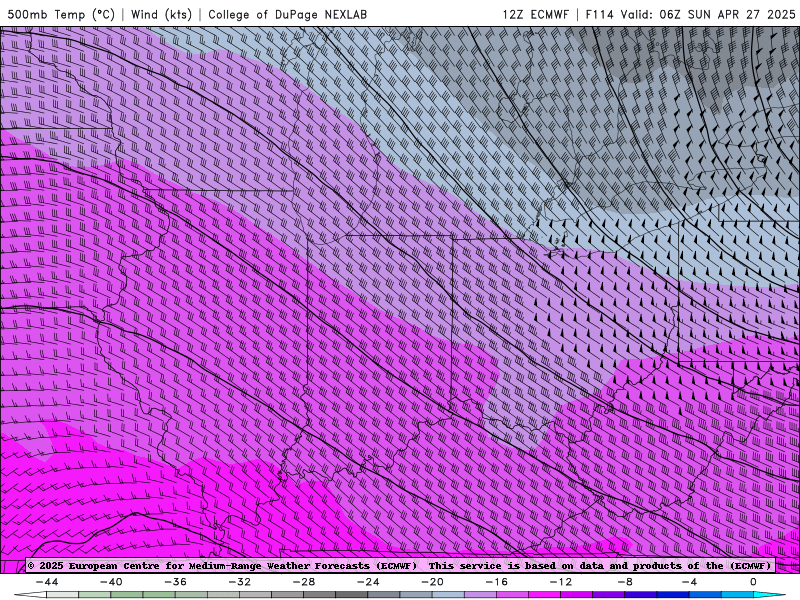Image resolution: width=800 pixels, height=600 pixels.
Task: Click the -4 legend value
Action: click(x=689, y=582)
